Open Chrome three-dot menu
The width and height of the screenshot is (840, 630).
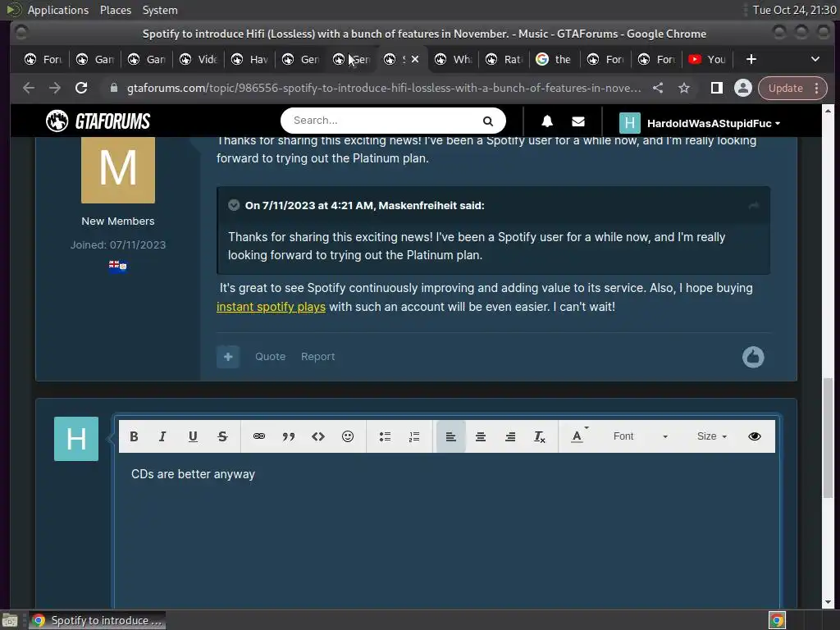click(x=817, y=89)
